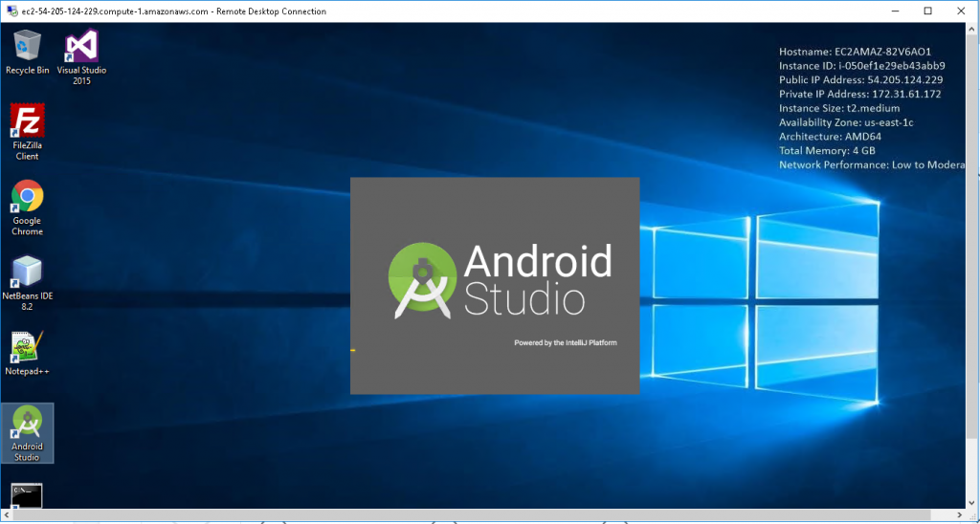Click the "Powered by the IntelliJ Platform" text
The image size is (980, 524).
(566, 342)
